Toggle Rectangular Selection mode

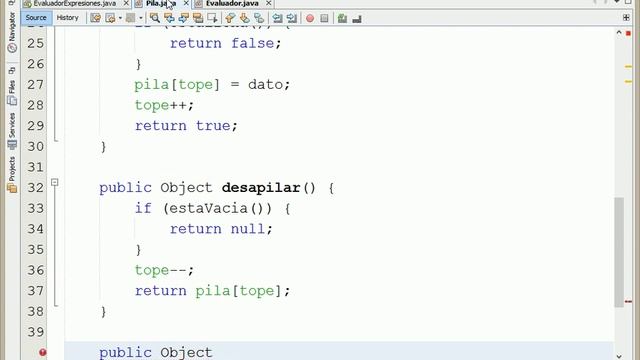pos(212,18)
